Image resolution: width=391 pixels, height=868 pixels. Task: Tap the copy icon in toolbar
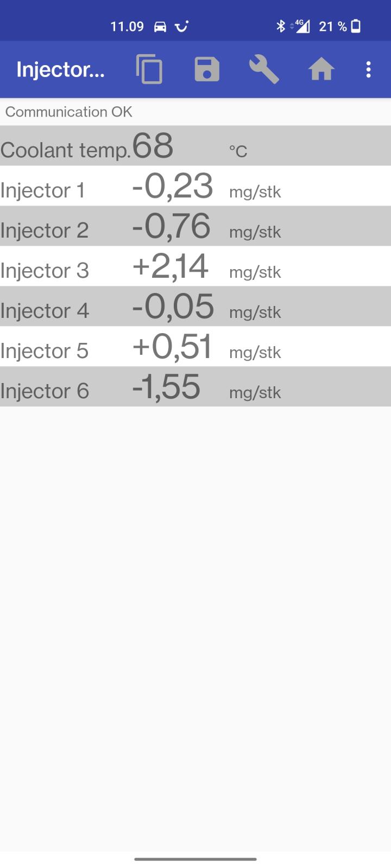click(149, 69)
